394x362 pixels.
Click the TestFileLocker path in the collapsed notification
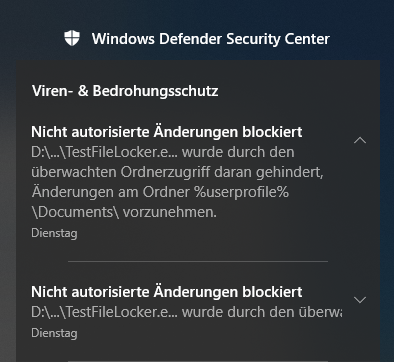[105, 312]
